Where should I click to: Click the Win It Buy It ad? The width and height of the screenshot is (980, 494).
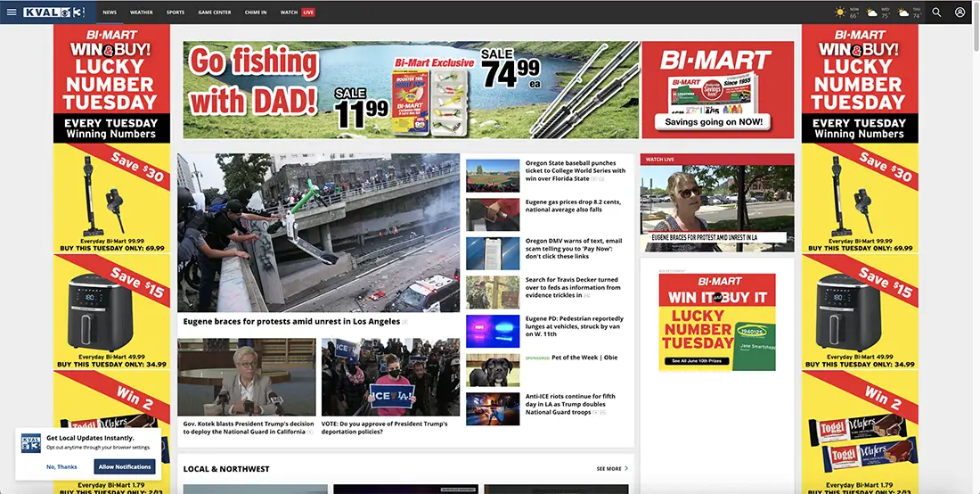(x=717, y=322)
